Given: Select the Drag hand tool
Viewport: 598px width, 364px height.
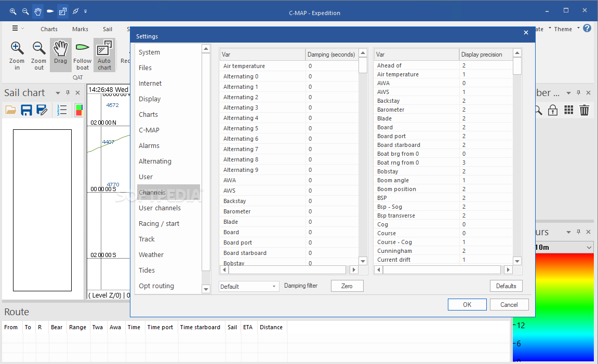Looking at the screenshot, I should point(61,56).
